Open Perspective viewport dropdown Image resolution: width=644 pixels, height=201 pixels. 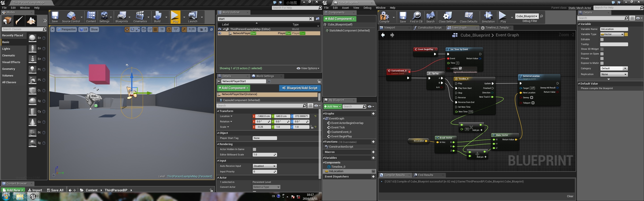tap(66, 29)
